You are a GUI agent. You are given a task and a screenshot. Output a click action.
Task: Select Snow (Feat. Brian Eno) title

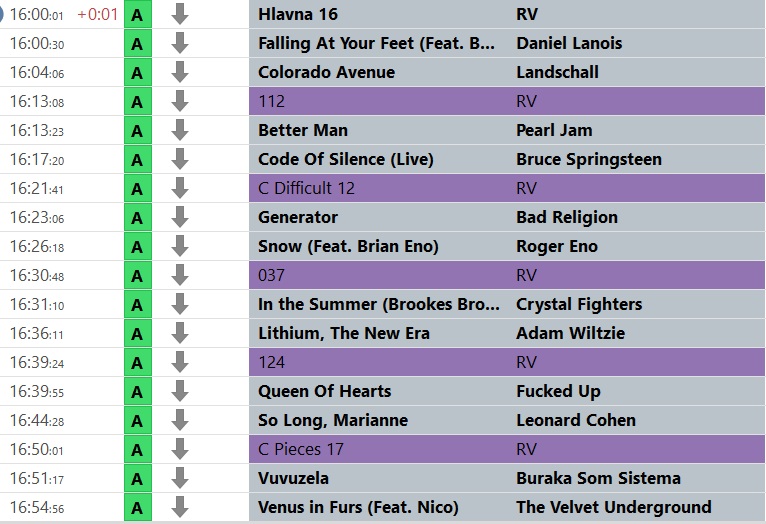348,246
